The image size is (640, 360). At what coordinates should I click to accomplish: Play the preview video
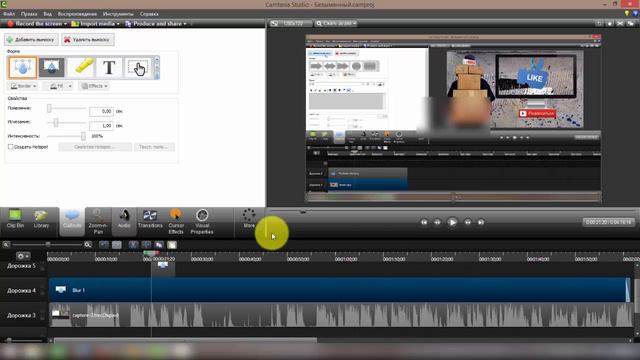point(452,222)
